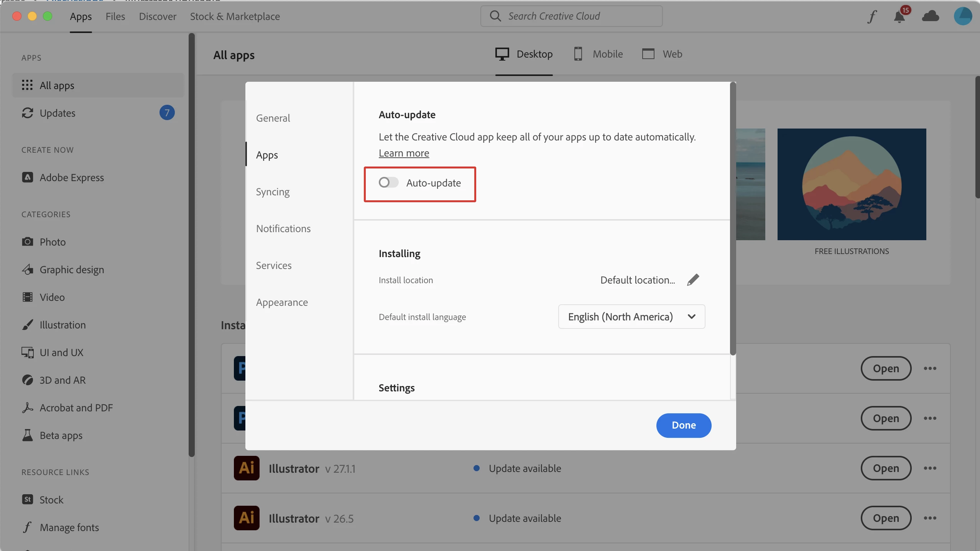This screenshot has width=980, height=551.
Task: Select the Appearance preferences tab
Action: pyautogui.click(x=282, y=302)
